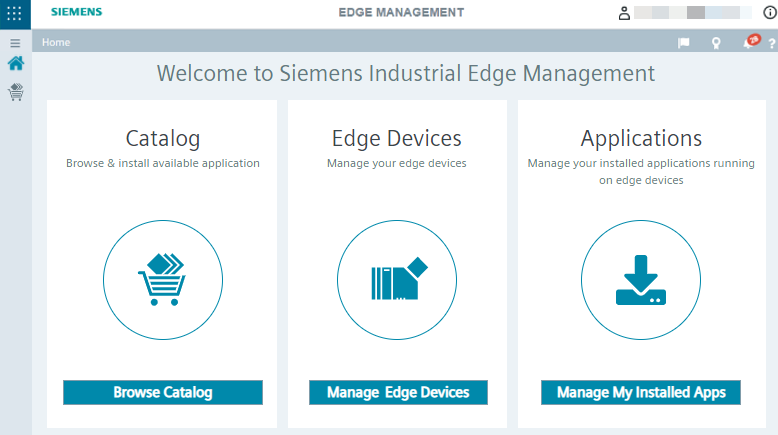778x435 pixels.
Task: Click the Applications download circle image
Action: pyautogui.click(x=640, y=280)
